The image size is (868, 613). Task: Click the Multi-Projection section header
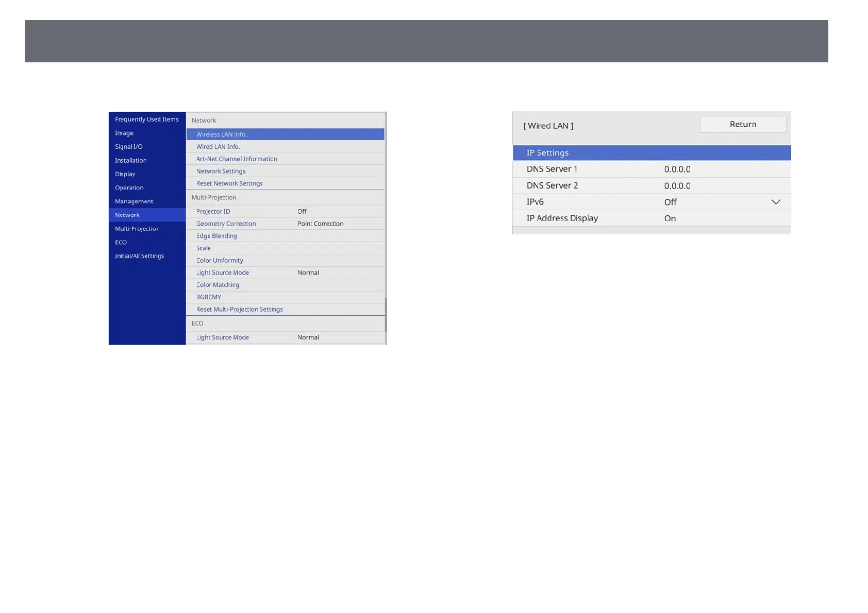pos(214,197)
